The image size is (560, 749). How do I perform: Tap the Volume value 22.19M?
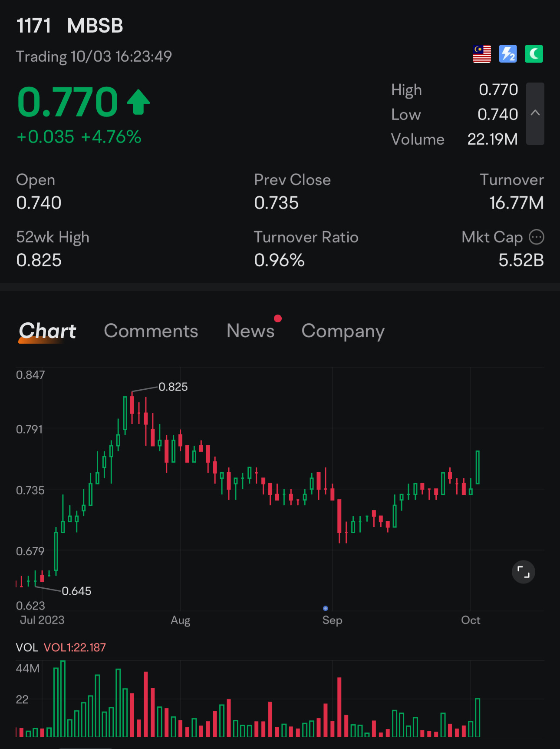(492, 139)
